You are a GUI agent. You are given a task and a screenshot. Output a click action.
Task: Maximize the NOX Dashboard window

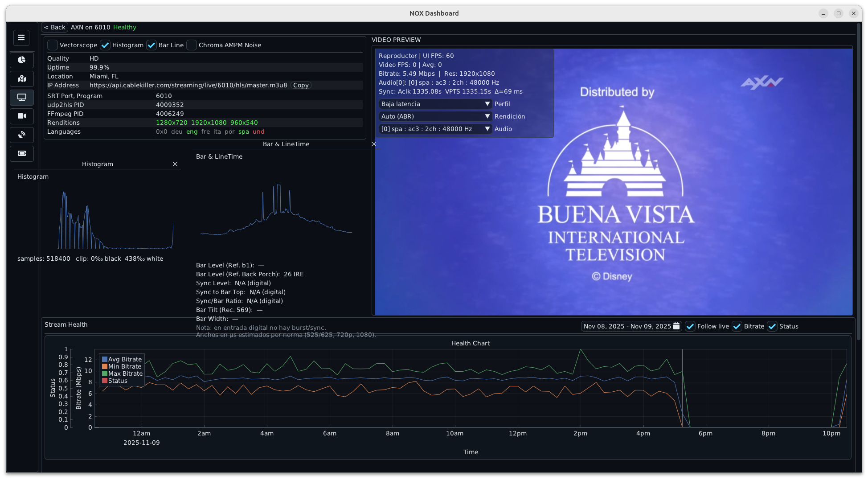(839, 13)
